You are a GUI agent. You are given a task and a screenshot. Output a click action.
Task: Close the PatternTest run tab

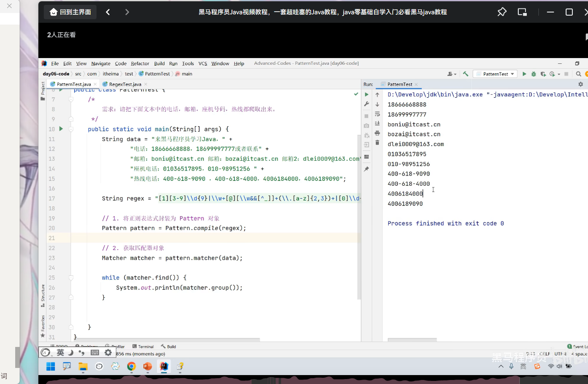click(416, 84)
